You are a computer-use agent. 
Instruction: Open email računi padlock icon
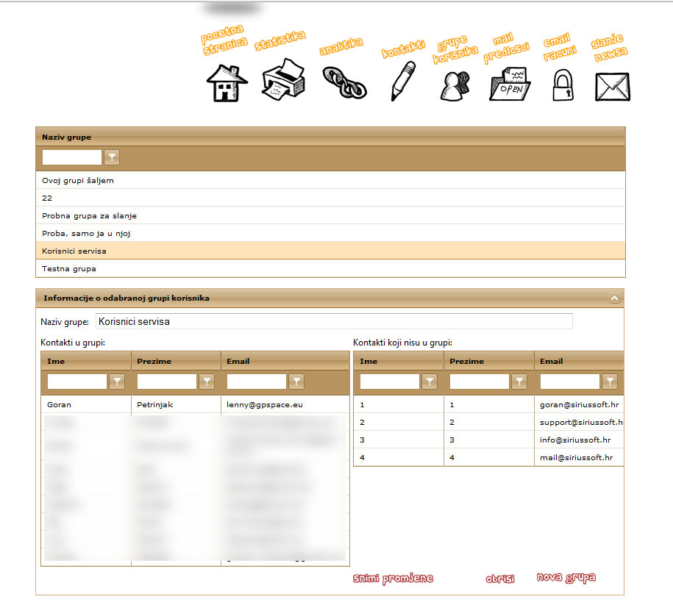pyautogui.click(x=563, y=85)
